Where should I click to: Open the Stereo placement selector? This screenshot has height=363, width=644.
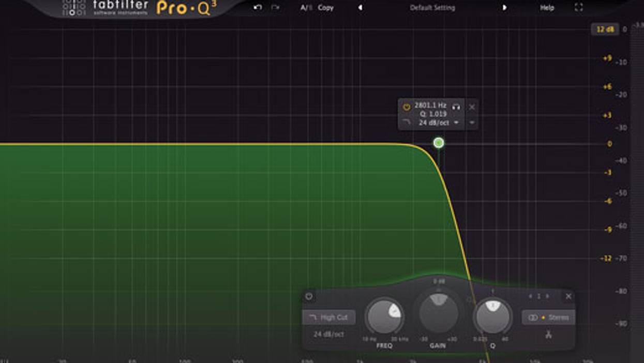[x=548, y=317]
